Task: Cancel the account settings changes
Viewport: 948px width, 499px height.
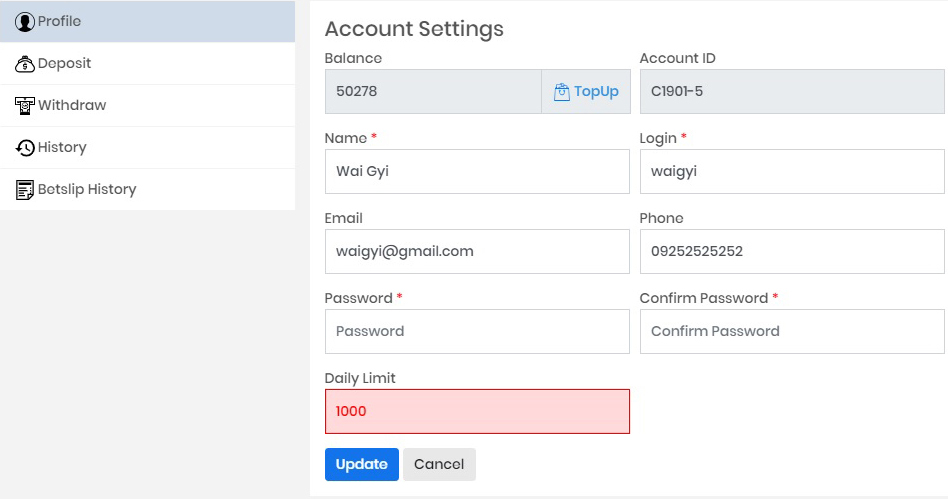Action: (439, 465)
